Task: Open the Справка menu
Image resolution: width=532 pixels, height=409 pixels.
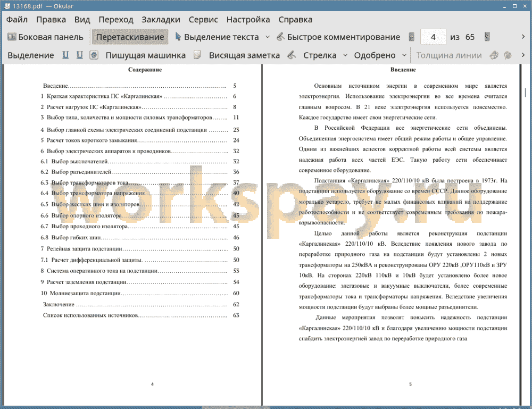Action: (x=295, y=20)
